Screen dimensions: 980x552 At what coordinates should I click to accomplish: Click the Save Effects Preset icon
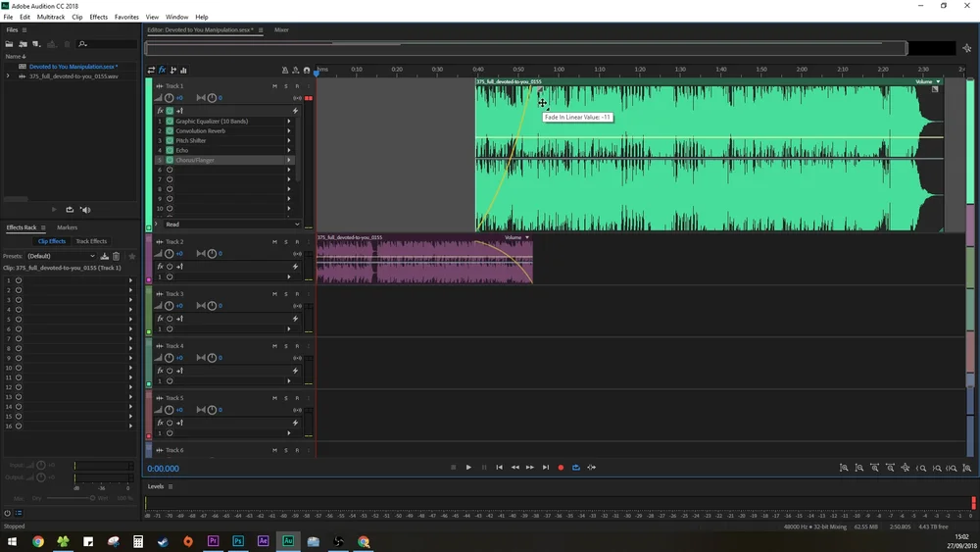[105, 256]
